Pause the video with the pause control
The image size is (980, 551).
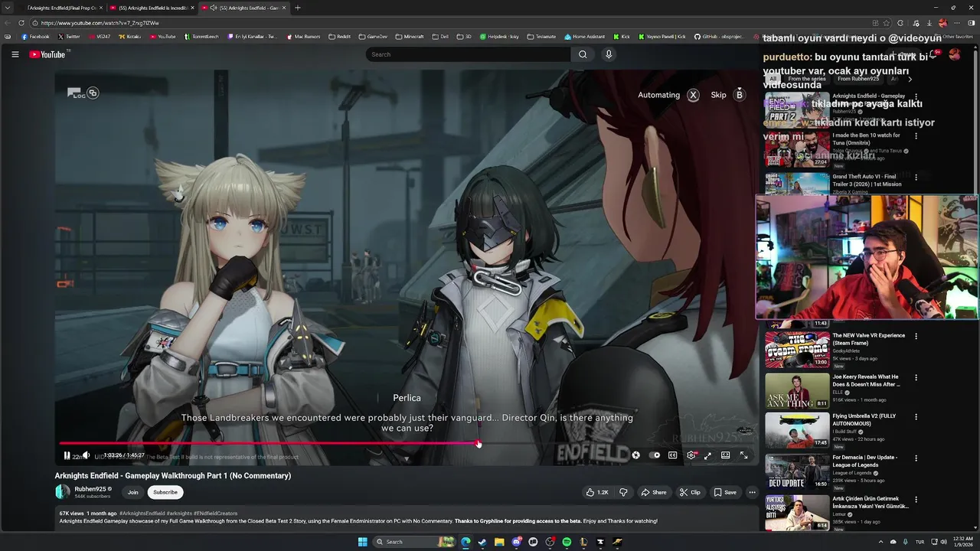[x=67, y=455]
